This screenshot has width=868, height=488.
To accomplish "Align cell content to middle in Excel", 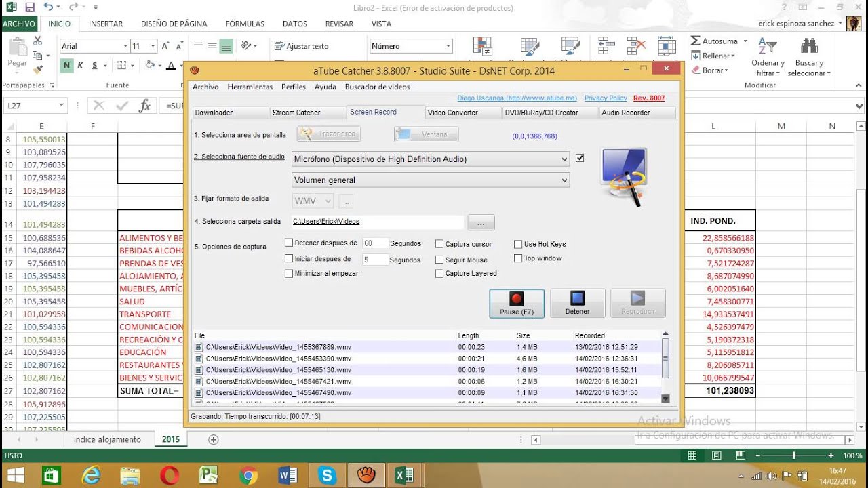I will [212, 45].
